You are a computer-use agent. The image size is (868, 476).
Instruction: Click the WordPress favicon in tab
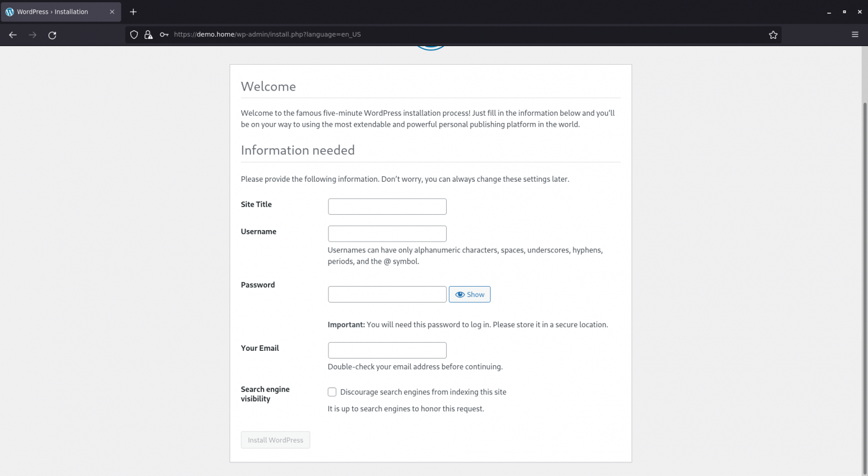[9, 12]
